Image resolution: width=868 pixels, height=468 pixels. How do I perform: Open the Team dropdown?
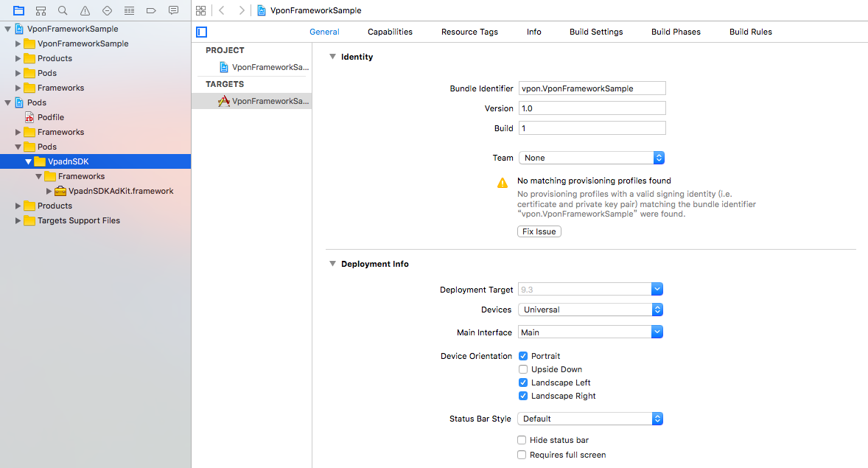pos(591,158)
